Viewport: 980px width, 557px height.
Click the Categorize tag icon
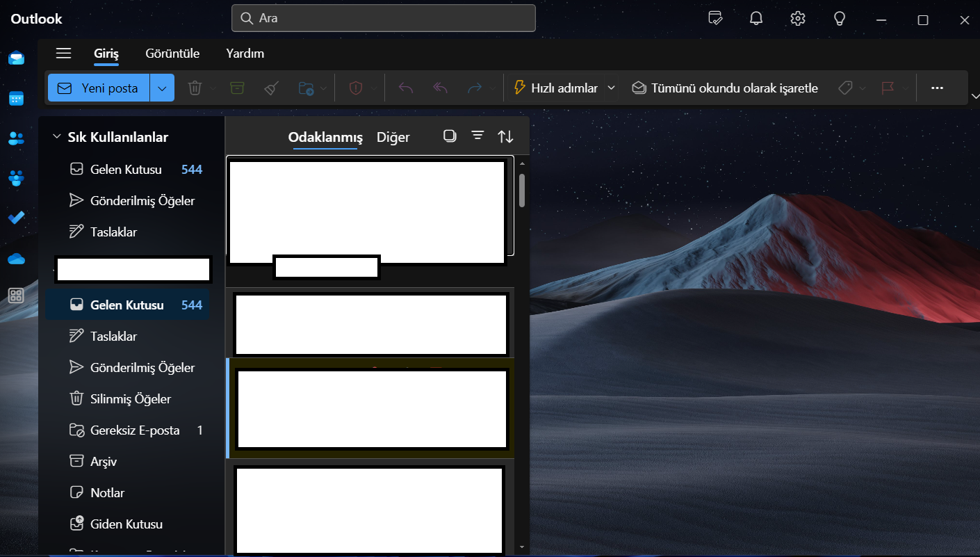pos(845,88)
